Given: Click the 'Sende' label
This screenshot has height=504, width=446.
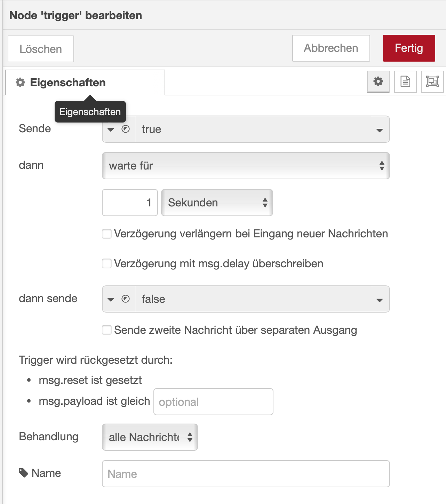Looking at the screenshot, I should (x=35, y=128).
